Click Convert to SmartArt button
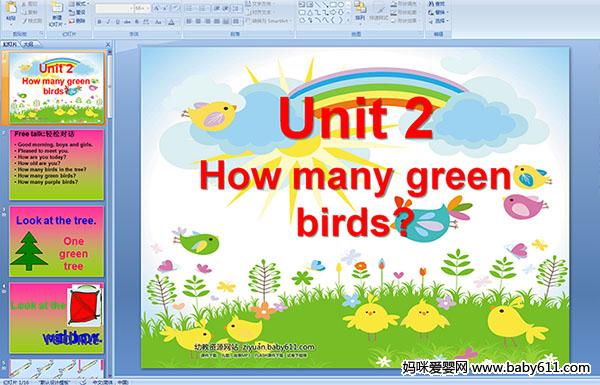600x385 pixels. point(269,21)
